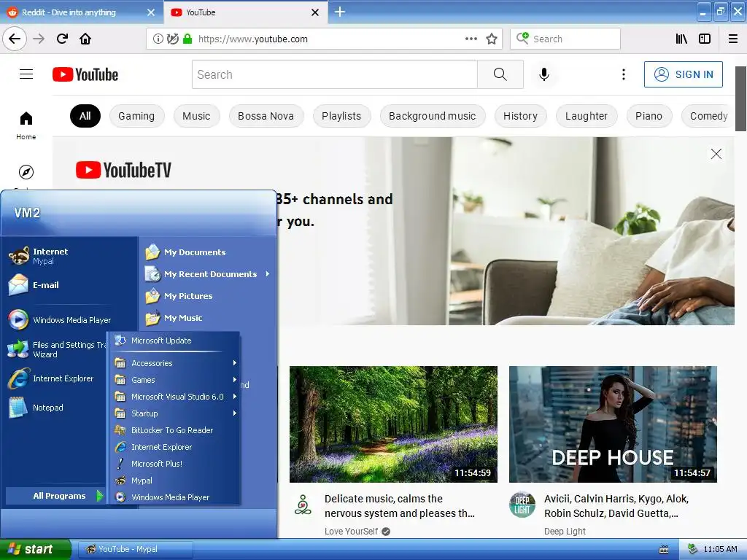The image size is (747, 560).
Task: Open BitLocker To Go Reader
Action: tap(175, 430)
